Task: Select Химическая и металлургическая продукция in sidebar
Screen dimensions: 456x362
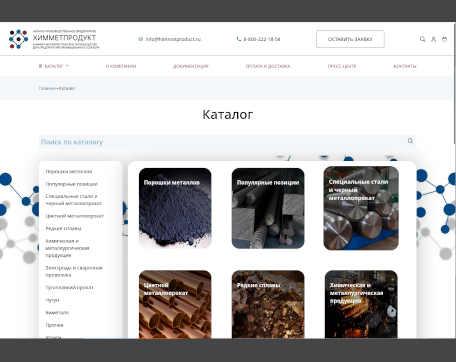Action: click(67, 248)
